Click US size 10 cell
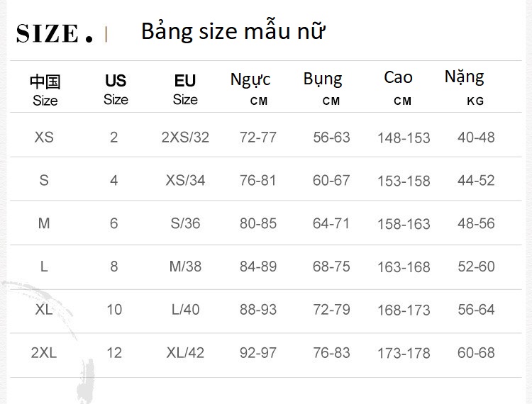 click(114, 310)
